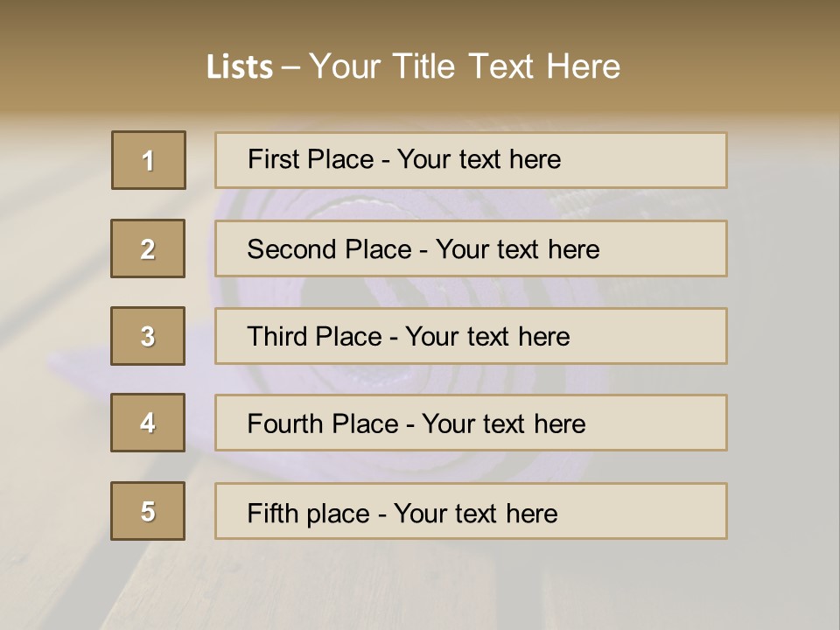840x630 pixels.
Task: Click the number 3 box
Action: (x=148, y=336)
